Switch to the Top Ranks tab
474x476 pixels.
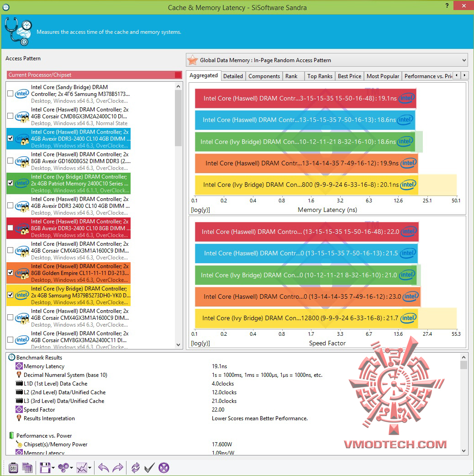pos(320,76)
